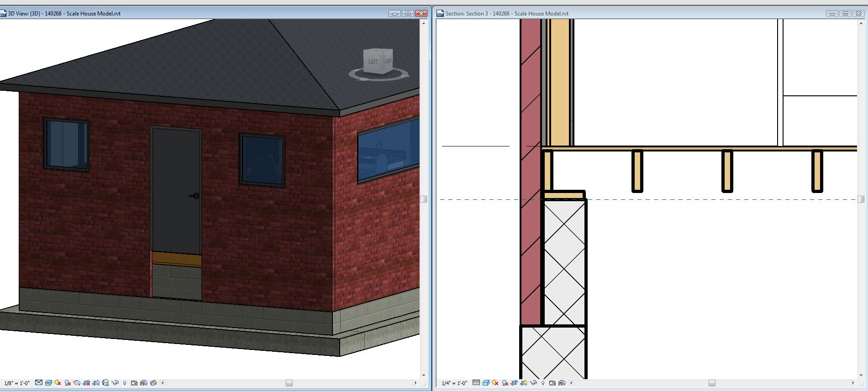Toggle Crop View in the 3D view
Image resolution: width=868 pixels, height=391 pixels.
coord(86,383)
